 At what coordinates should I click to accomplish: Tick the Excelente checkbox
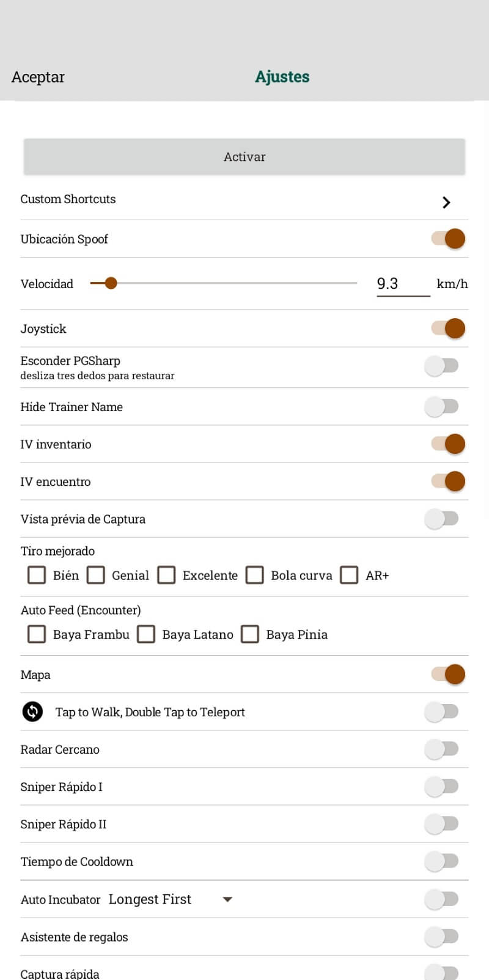tap(166, 575)
